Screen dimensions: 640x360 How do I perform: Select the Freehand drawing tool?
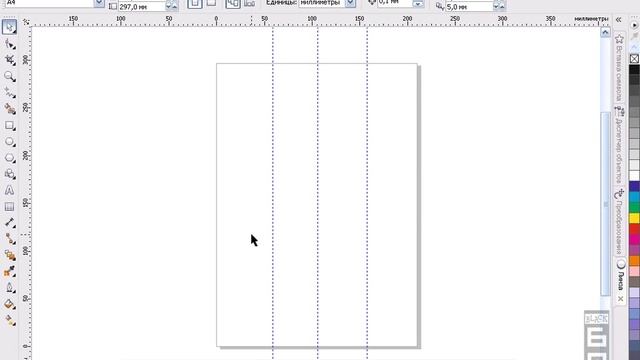[x=9, y=93]
